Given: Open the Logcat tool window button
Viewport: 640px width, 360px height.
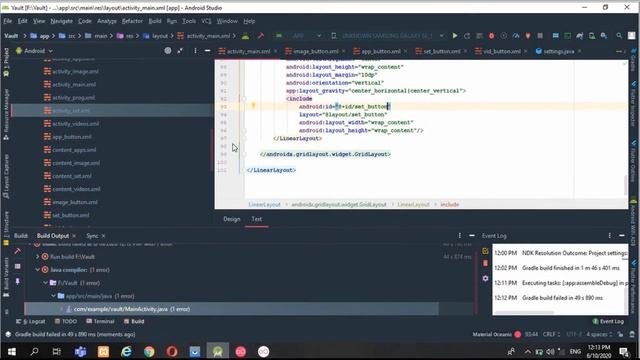Looking at the screenshot, I should [31, 321].
